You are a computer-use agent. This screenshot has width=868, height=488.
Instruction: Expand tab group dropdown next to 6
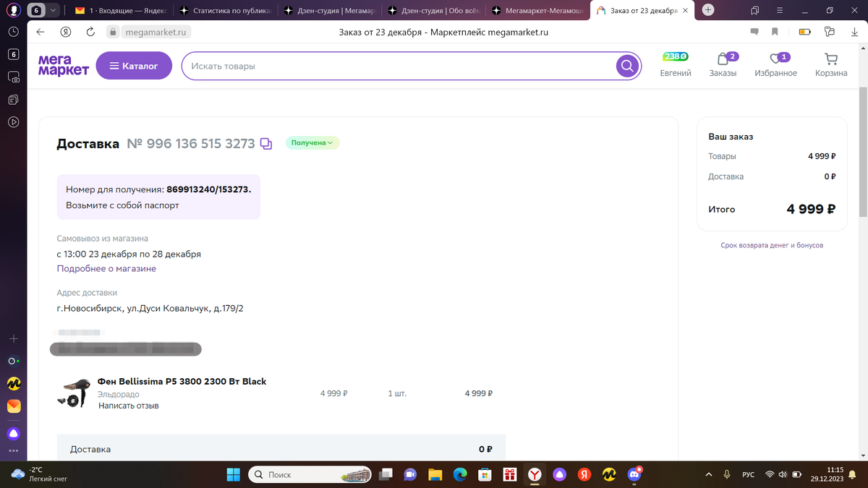tap(54, 10)
